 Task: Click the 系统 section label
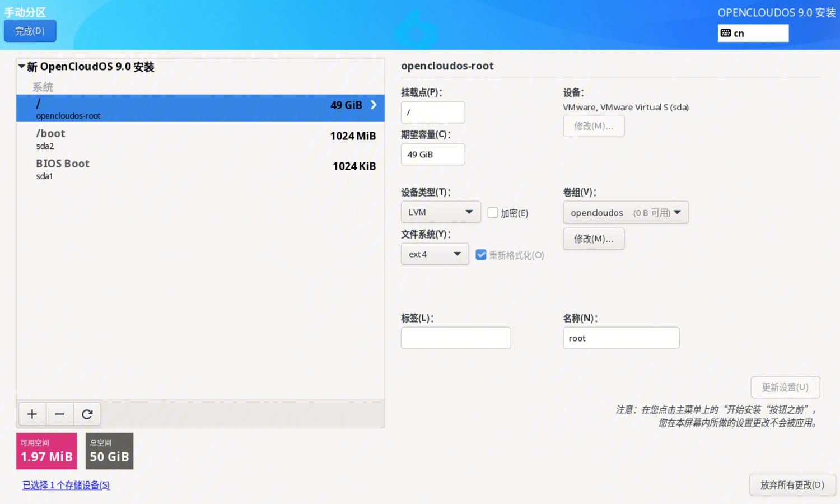43,87
